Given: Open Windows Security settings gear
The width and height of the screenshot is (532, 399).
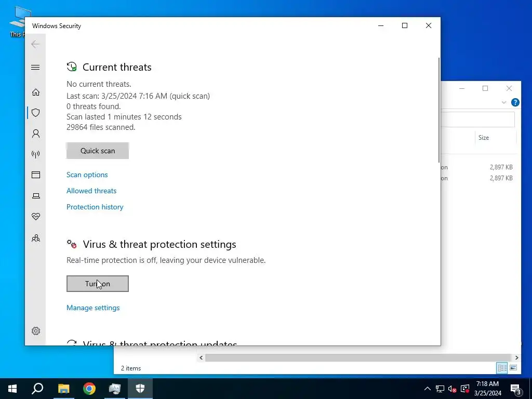Looking at the screenshot, I should [36, 331].
